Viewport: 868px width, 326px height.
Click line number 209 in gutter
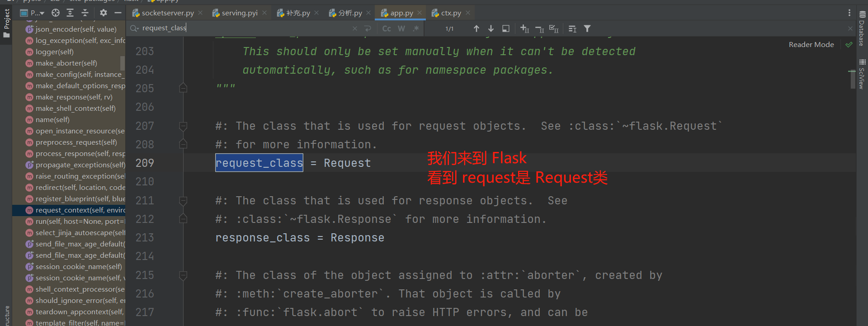point(145,163)
